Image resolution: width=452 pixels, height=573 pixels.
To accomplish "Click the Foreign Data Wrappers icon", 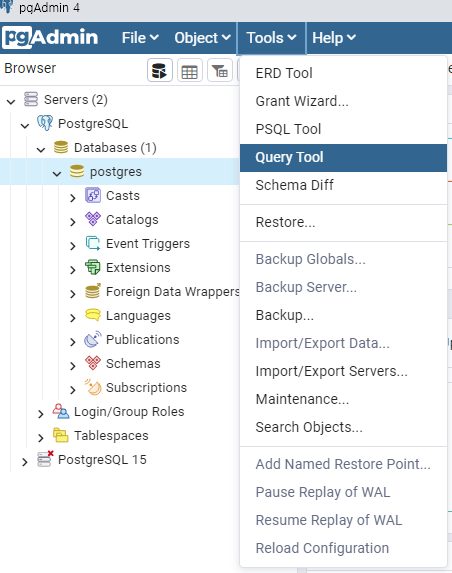I will click(x=93, y=291).
